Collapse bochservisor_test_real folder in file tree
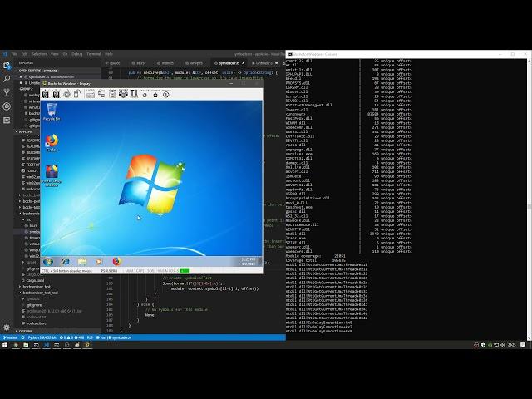 click(40, 293)
